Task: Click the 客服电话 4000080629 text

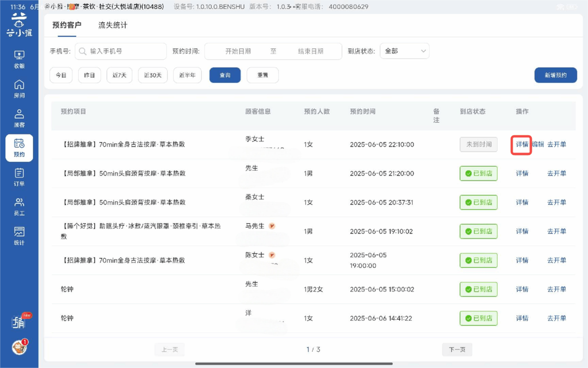Action: pyautogui.click(x=331, y=7)
